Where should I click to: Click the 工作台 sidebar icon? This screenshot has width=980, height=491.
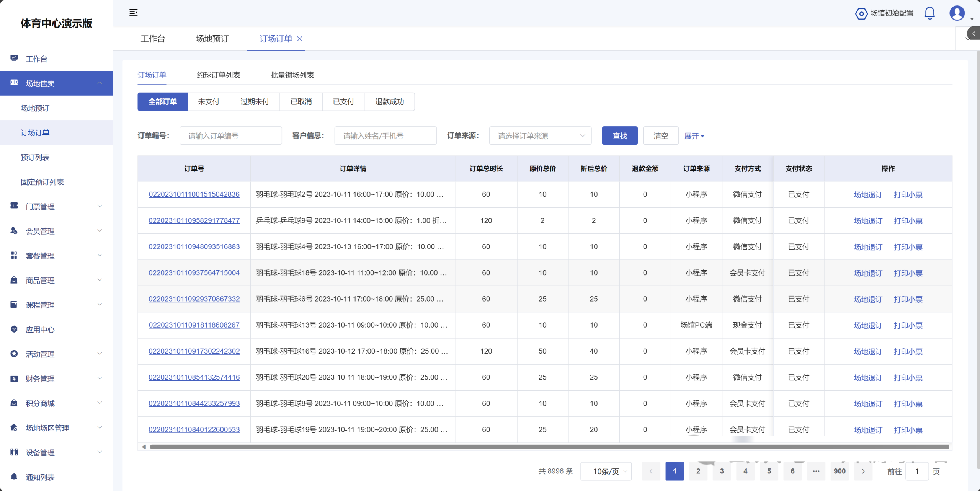click(14, 59)
